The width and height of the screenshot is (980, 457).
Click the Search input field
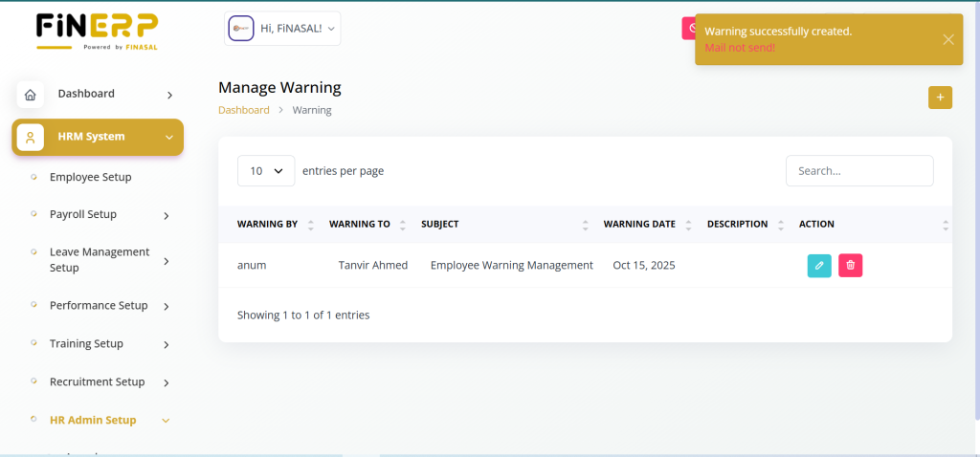[858, 171]
